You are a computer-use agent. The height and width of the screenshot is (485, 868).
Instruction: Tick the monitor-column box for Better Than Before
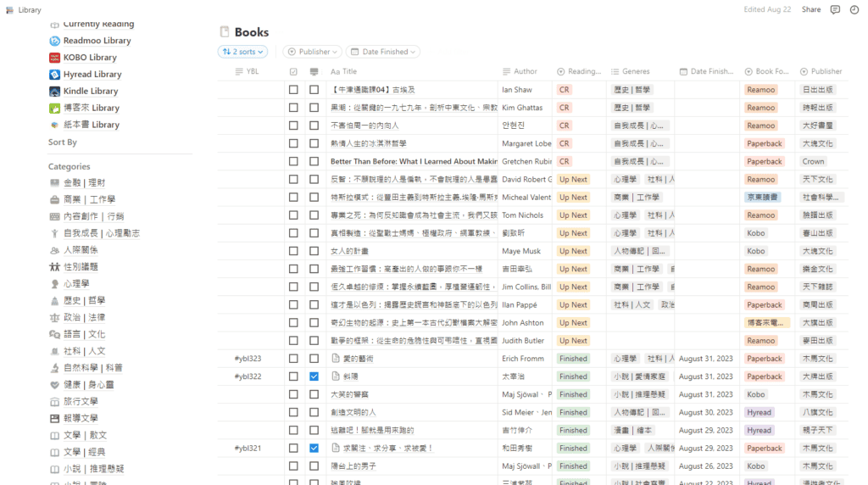314,162
